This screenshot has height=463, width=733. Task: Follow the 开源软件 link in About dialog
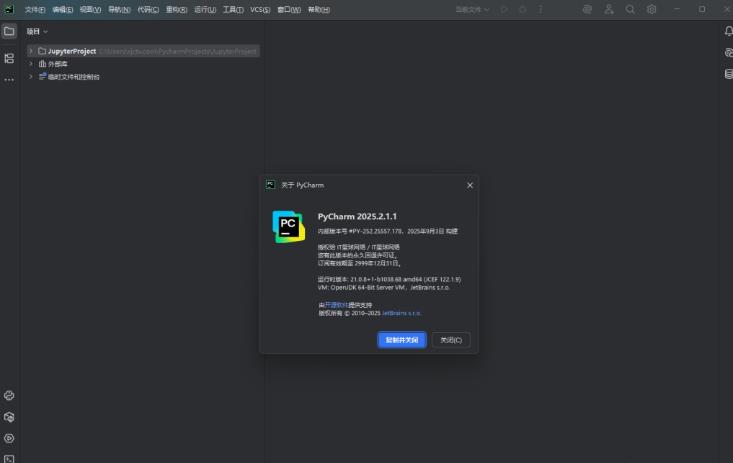tap(337, 305)
